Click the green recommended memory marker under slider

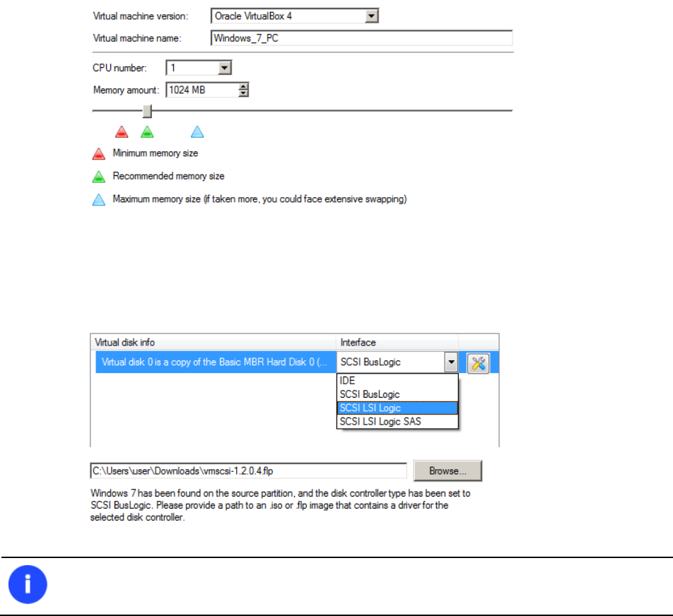tap(147, 131)
